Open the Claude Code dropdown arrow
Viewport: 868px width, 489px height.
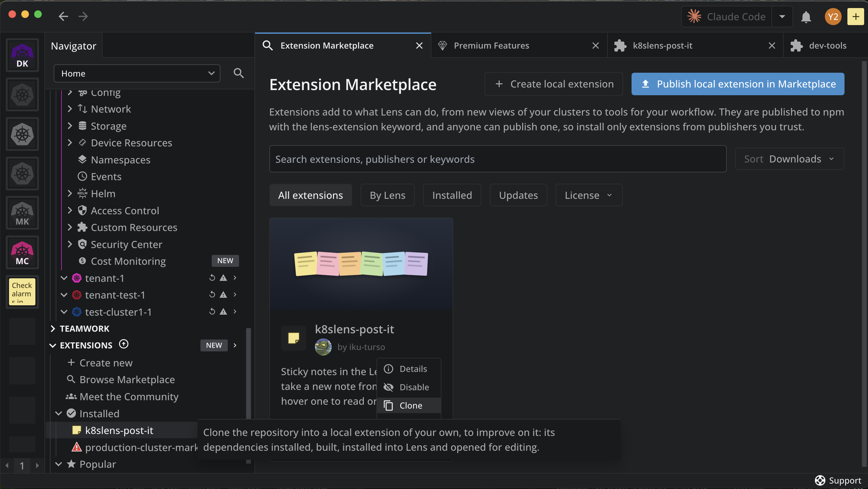tap(782, 16)
